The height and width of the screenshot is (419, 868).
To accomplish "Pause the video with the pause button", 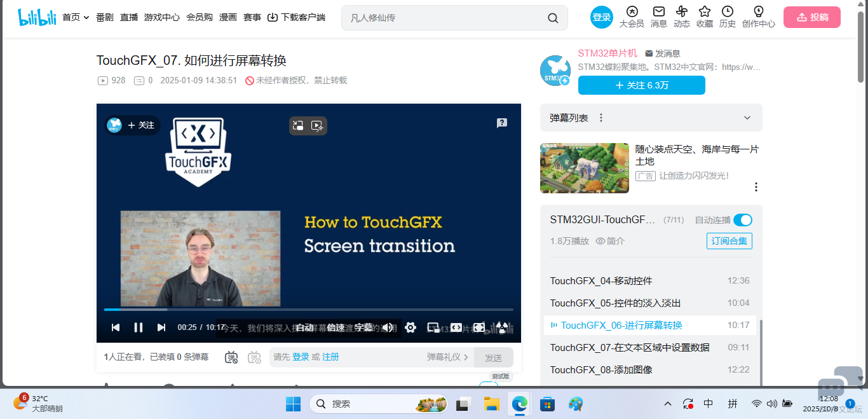I will tap(138, 327).
